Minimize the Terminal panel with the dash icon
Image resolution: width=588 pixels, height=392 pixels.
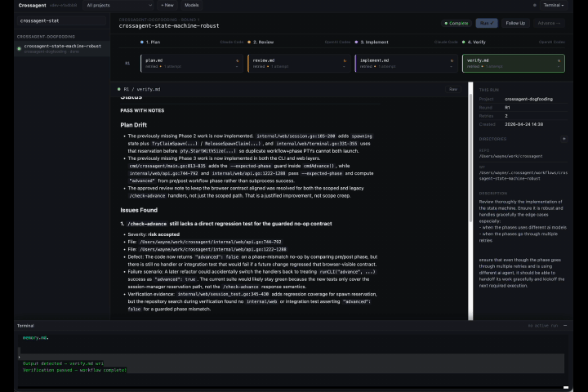click(565, 326)
